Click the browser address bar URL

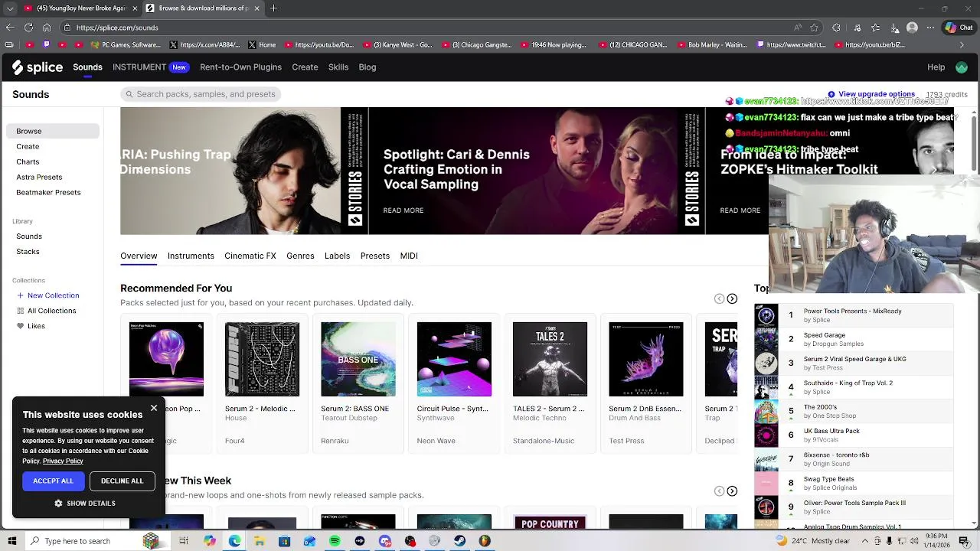click(x=117, y=28)
